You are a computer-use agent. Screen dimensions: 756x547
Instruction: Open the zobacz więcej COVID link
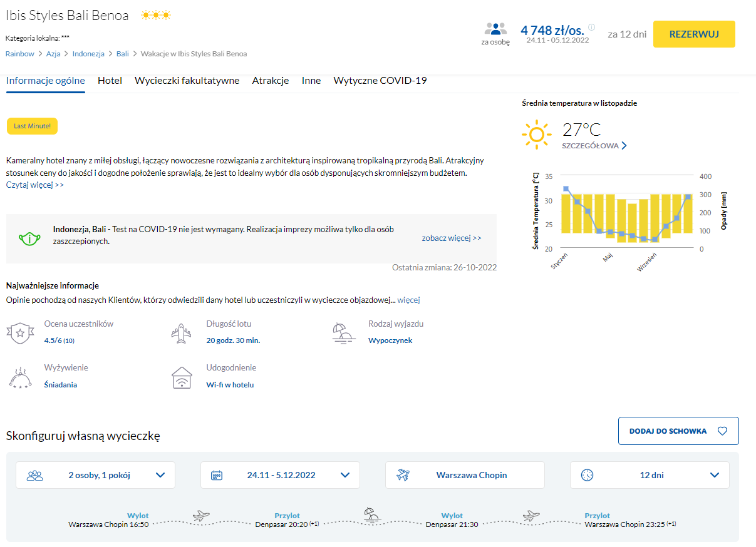[451, 238]
